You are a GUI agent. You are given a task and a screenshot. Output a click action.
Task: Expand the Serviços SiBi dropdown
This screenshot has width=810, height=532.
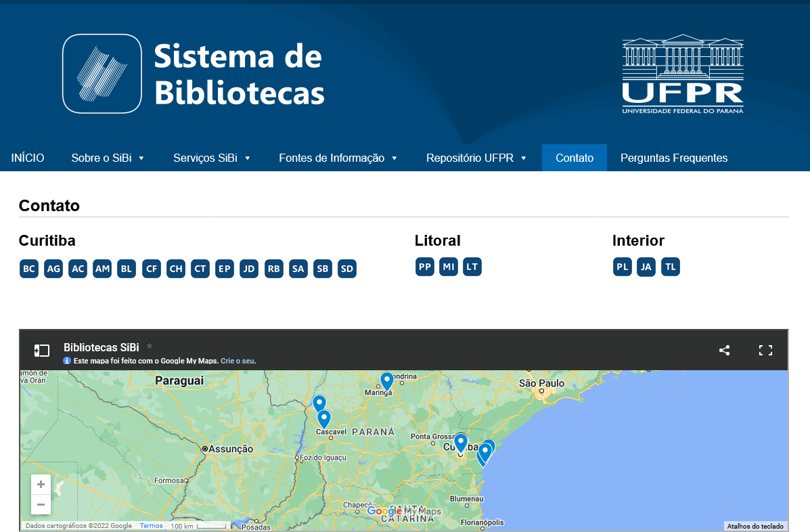coord(212,158)
